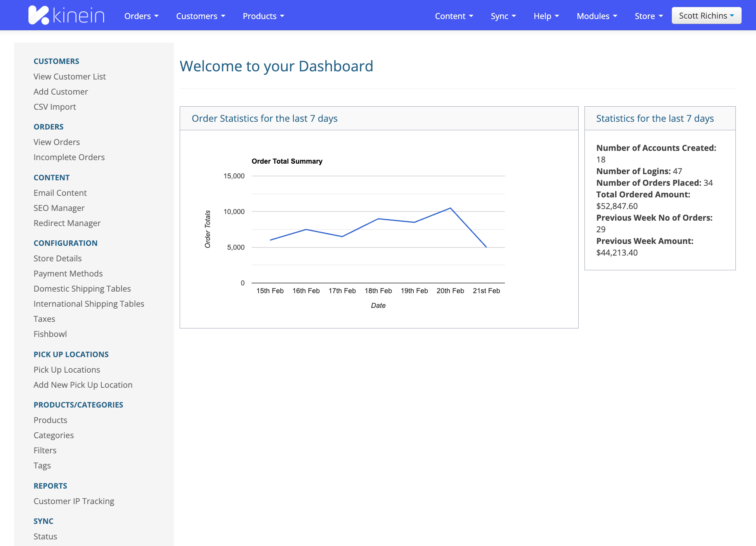Expand the Sync dropdown
756x546 pixels.
[x=503, y=16]
